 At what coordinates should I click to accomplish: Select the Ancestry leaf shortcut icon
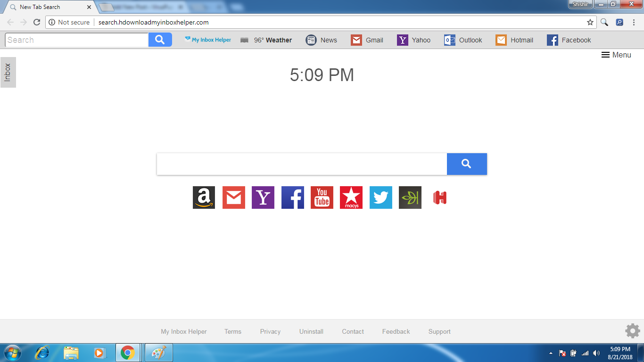coord(410,197)
